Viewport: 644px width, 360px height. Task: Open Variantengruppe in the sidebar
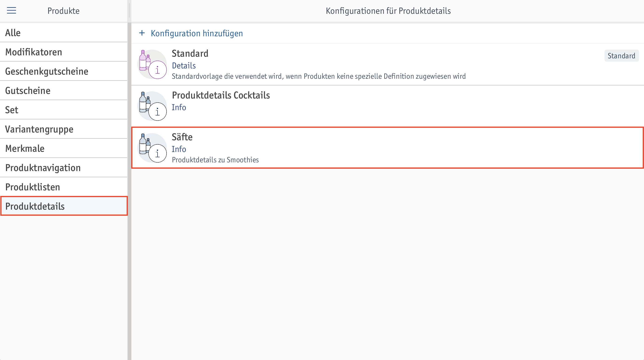pyautogui.click(x=64, y=129)
